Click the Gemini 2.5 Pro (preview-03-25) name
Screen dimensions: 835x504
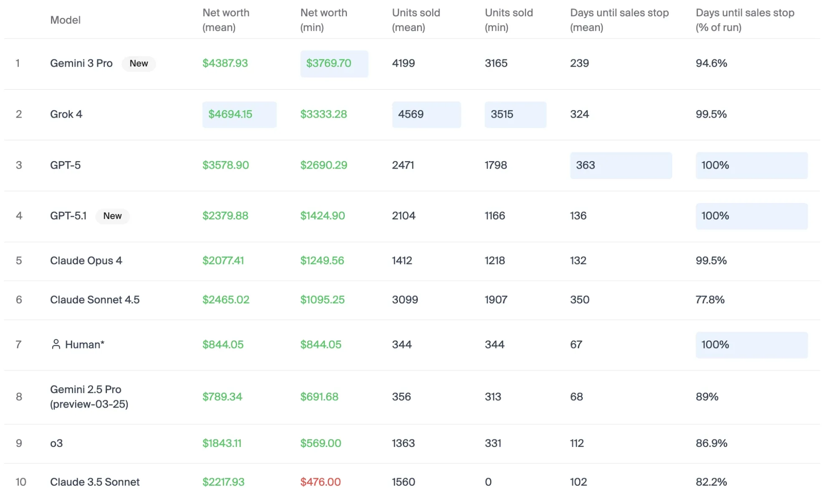pyautogui.click(x=89, y=396)
